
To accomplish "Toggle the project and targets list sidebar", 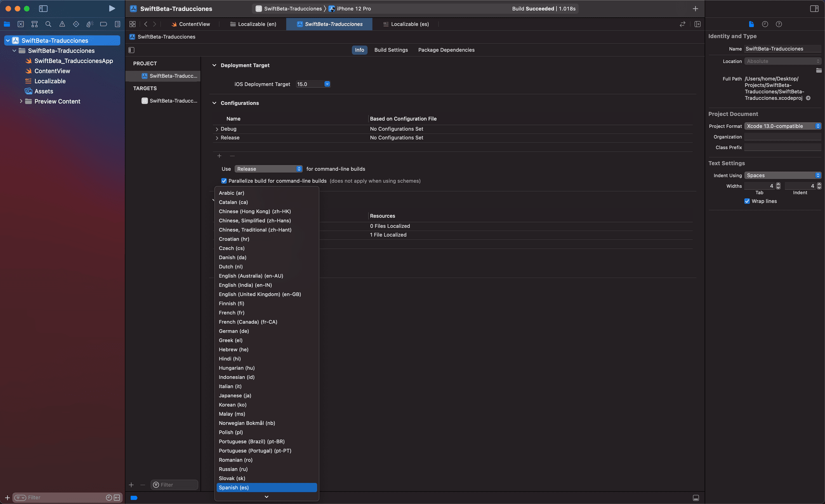I will coord(132,50).
